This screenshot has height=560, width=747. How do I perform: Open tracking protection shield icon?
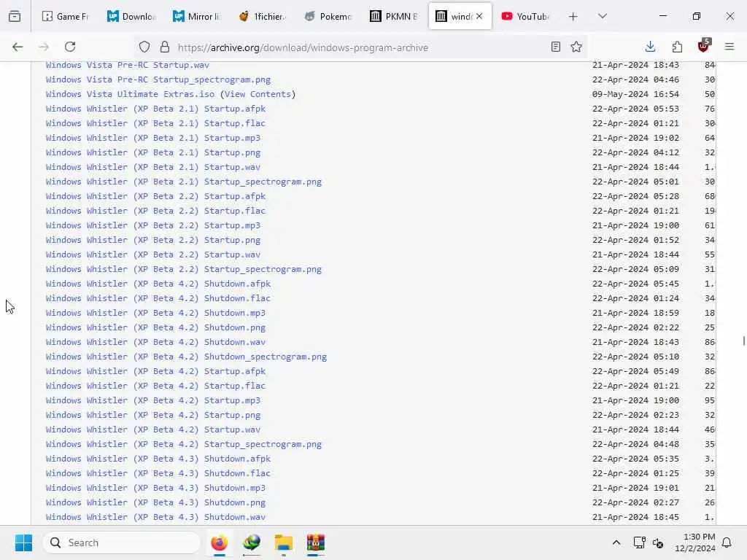tap(144, 47)
